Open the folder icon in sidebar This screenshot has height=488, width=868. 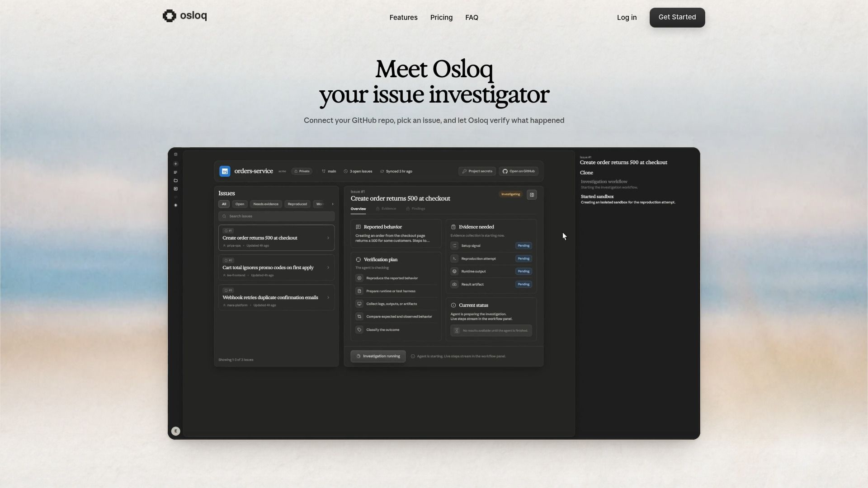pyautogui.click(x=176, y=181)
